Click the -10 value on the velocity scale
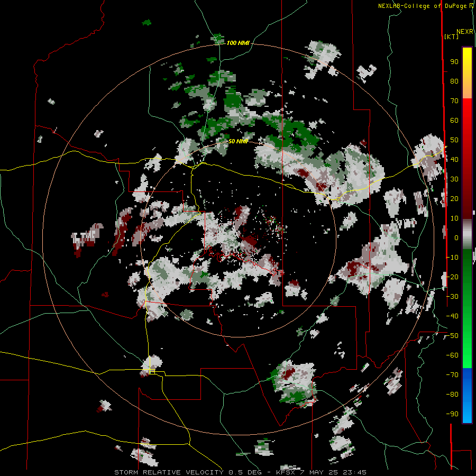 [x=452, y=258]
